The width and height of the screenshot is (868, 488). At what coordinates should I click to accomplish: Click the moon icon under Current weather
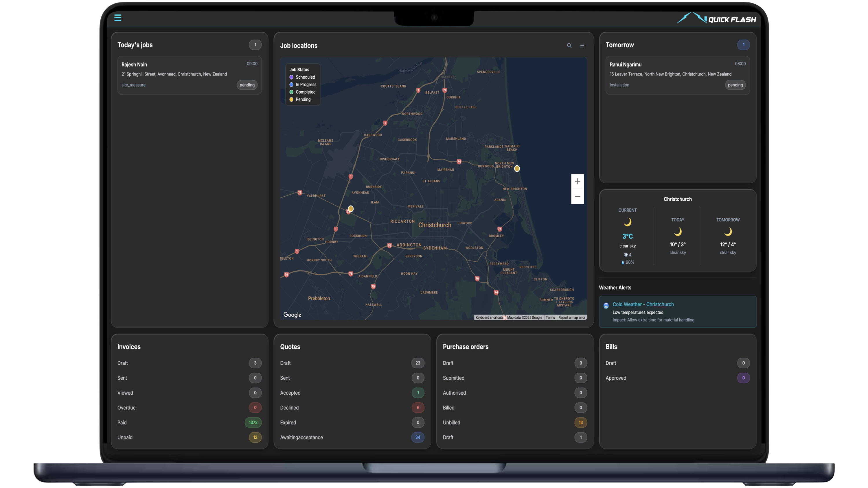click(x=627, y=222)
